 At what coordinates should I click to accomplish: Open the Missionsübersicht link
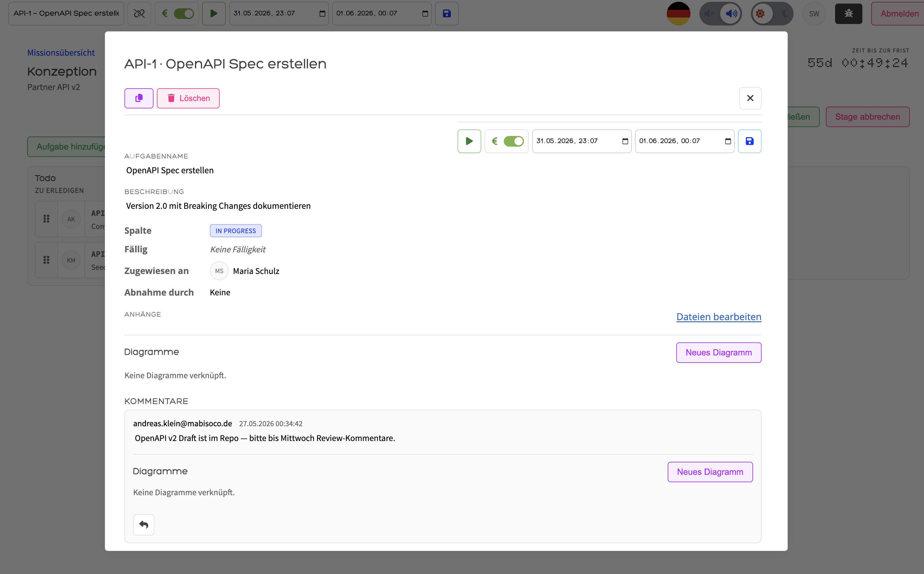61,53
